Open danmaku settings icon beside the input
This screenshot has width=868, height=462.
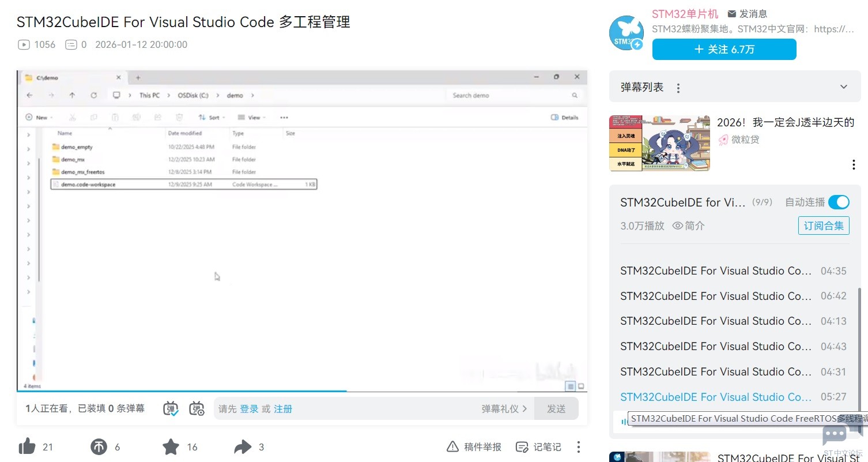[x=197, y=408]
